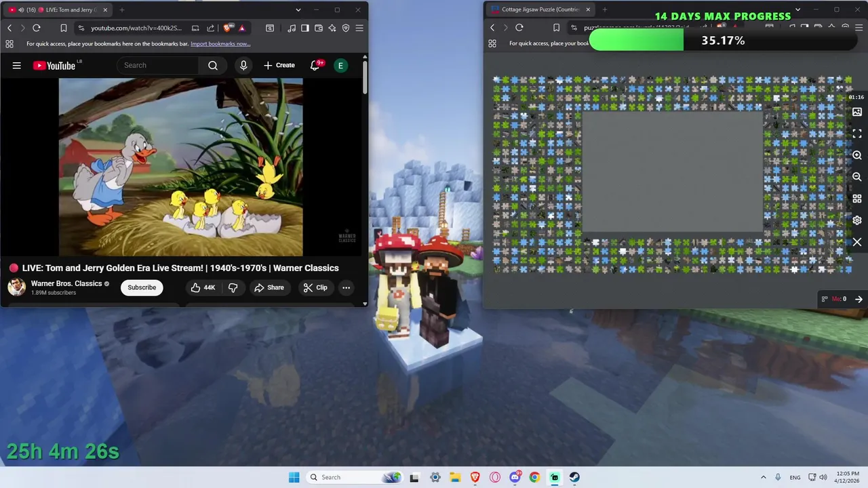The height and width of the screenshot is (488, 868).
Task: Like the video showing 44K
Action: click(203, 287)
